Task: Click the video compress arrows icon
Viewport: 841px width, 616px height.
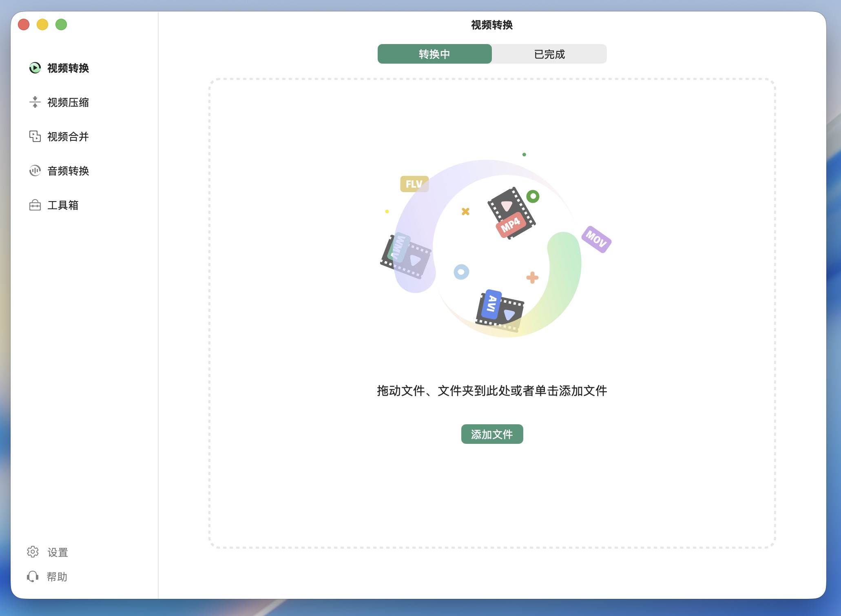Action: click(35, 102)
